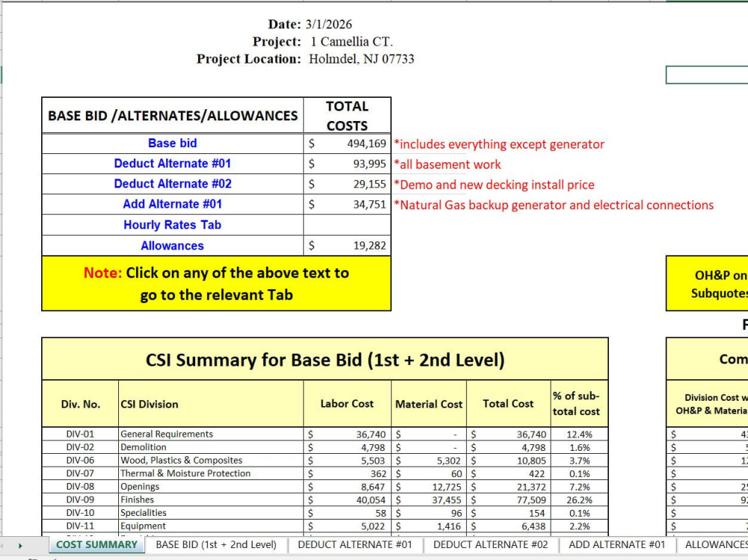
Task: Click the '*Demo and new decking install price' note
Action: click(x=494, y=185)
